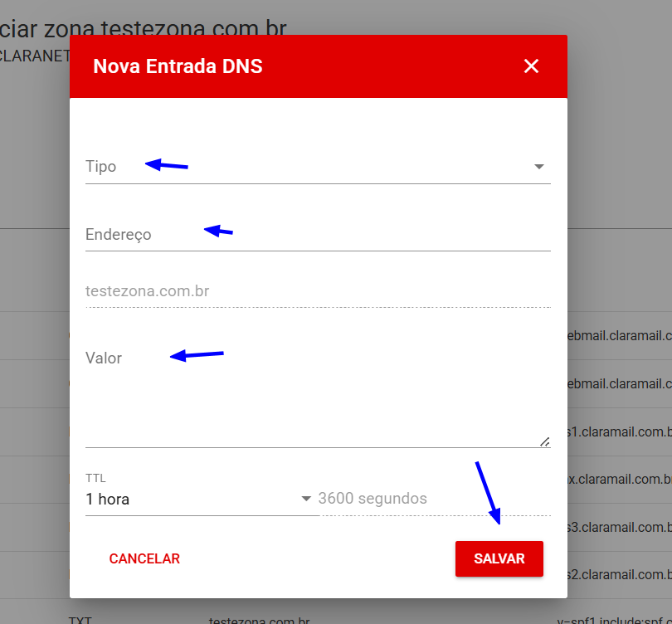This screenshot has height=624, width=672.
Task: Click the Tipo label text
Action: 101,167
